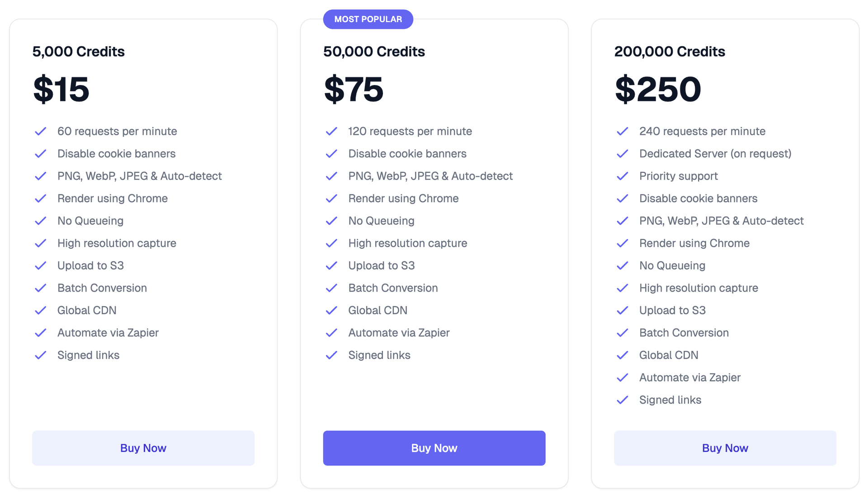Click checkmark next to Priority support

click(x=623, y=176)
